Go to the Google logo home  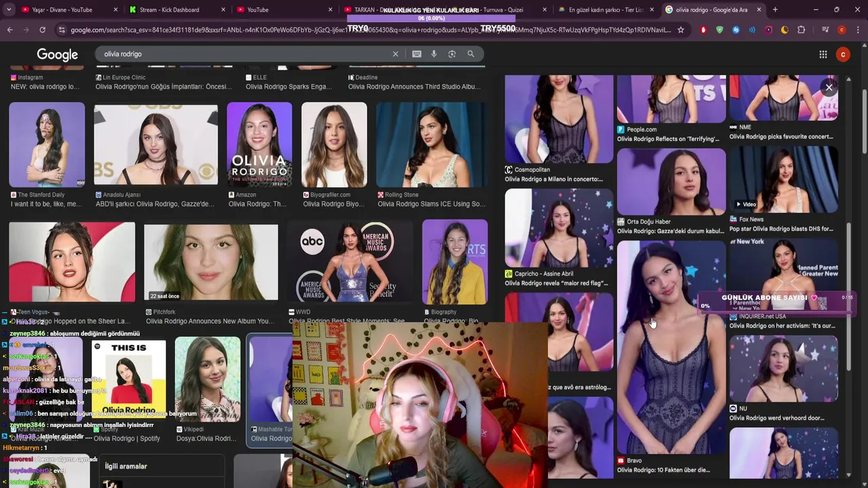coord(57,54)
